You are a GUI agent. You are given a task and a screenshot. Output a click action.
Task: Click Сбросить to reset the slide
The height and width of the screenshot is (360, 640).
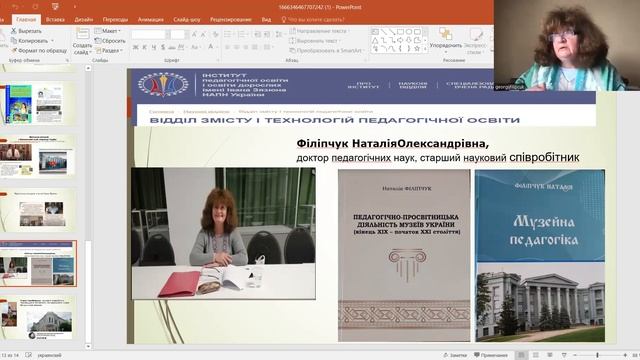pos(110,41)
